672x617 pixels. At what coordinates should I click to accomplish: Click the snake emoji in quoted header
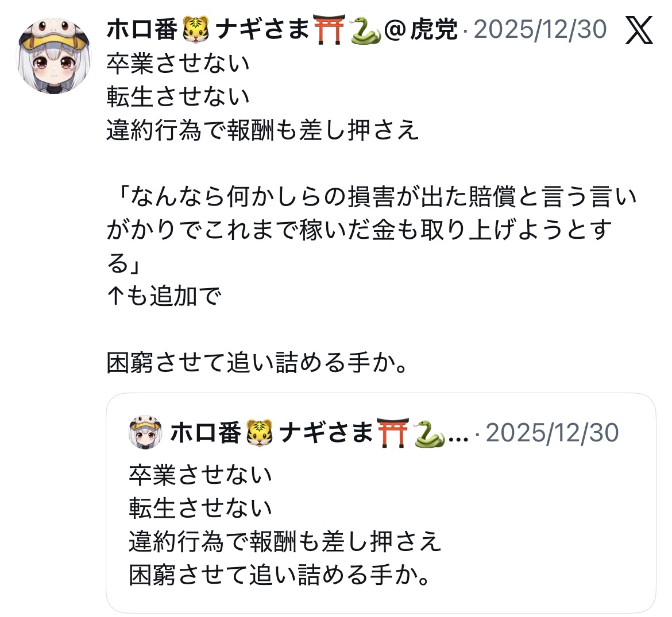[430, 433]
